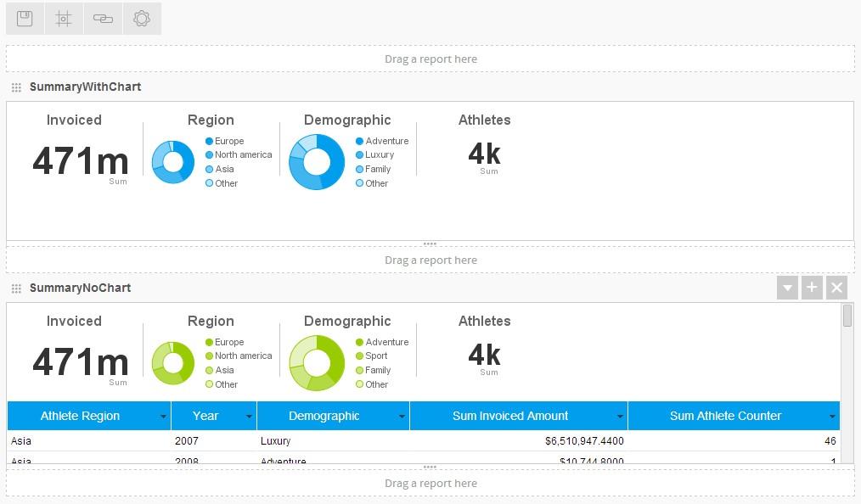Open the SummaryNoChart panel dropdown menu
Viewport: 861px width, 504px height.
(x=787, y=288)
